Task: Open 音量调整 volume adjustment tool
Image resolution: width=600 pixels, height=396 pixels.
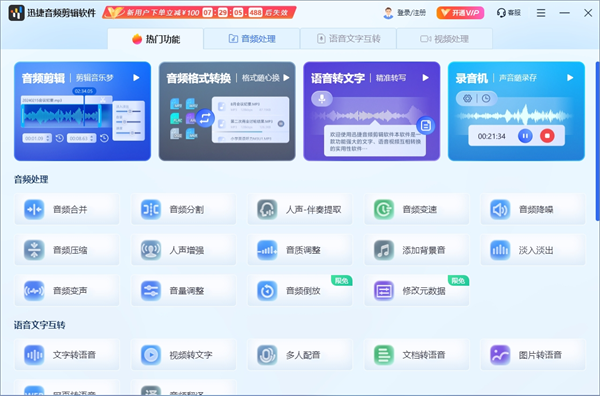Action: coord(184,290)
